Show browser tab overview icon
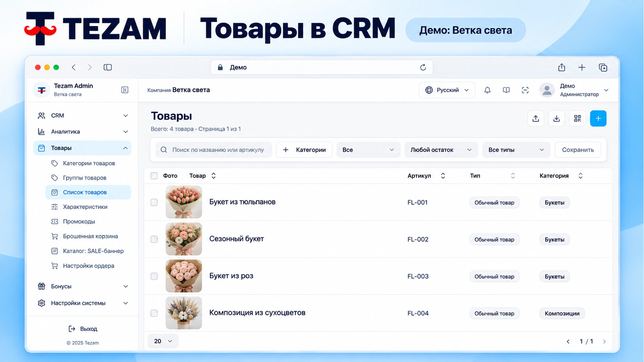The width and height of the screenshot is (644, 362). pyautogui.click(x=603, y=67)
